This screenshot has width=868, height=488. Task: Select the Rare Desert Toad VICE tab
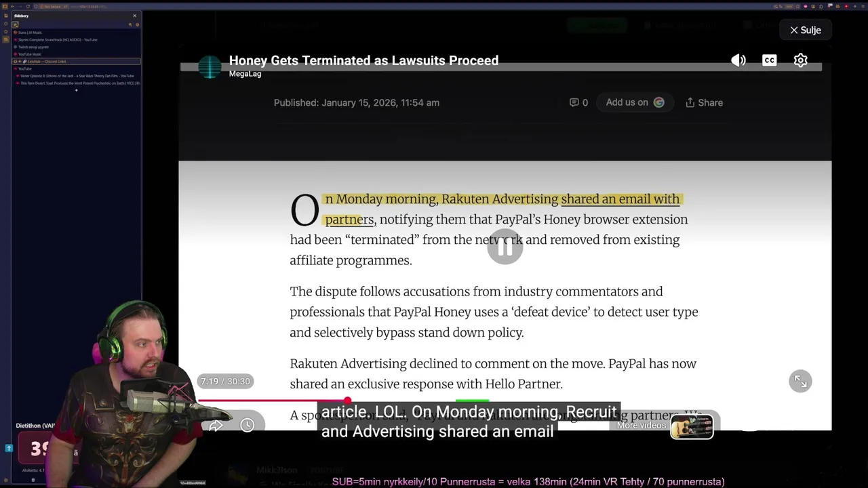[x=78, y=83]
